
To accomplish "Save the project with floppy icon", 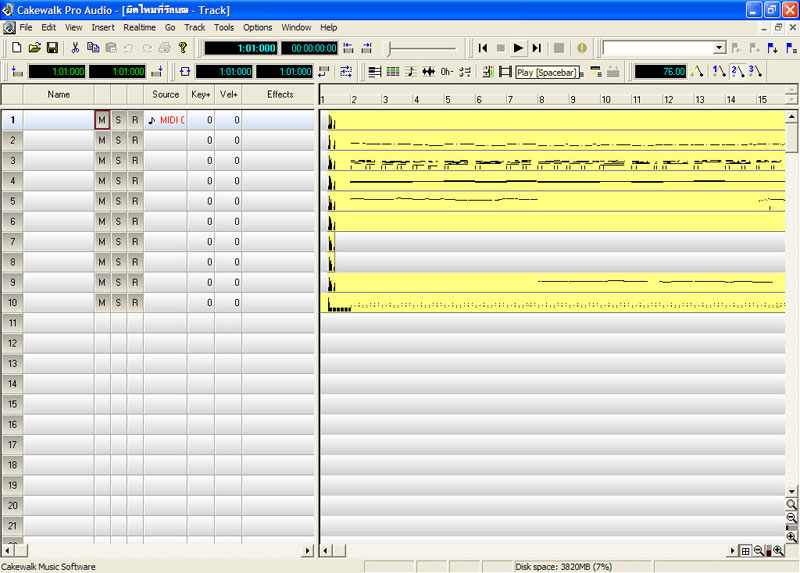I will click(52, 48).
